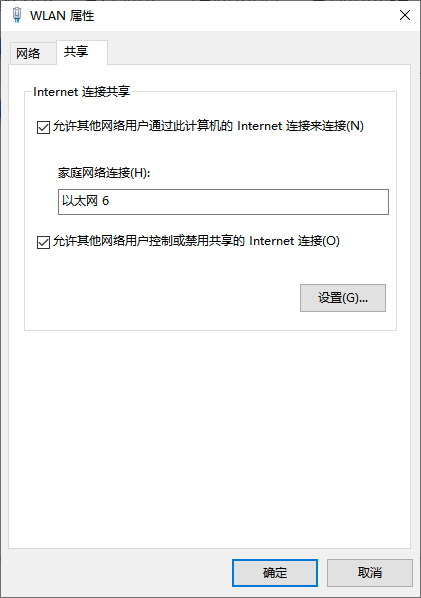Click the empty space left of the 设置(G)... button
The image size is (421, 598).
[162, 298]
